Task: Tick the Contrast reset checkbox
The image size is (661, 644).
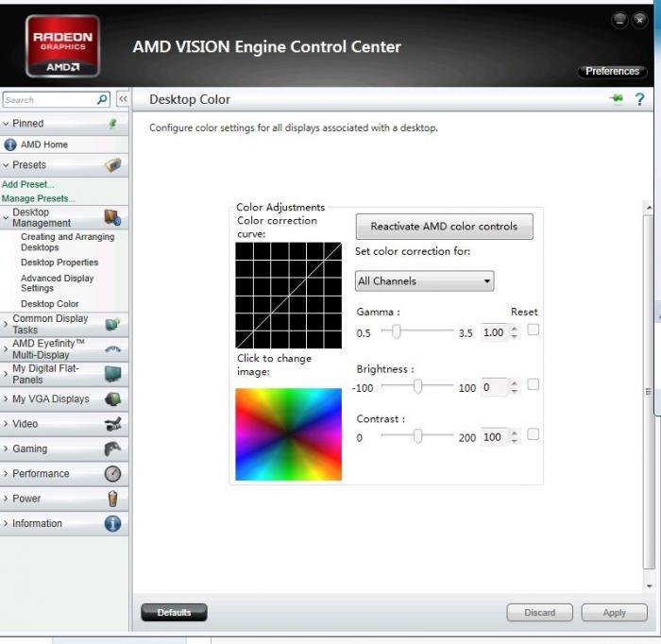Action: click(533, 434)
